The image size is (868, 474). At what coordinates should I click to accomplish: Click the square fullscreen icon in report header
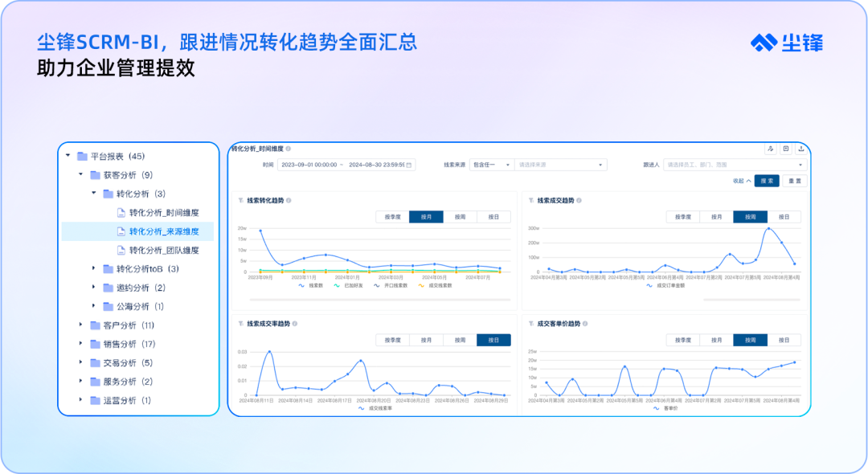pyautogui.click(x=785, y=149)
